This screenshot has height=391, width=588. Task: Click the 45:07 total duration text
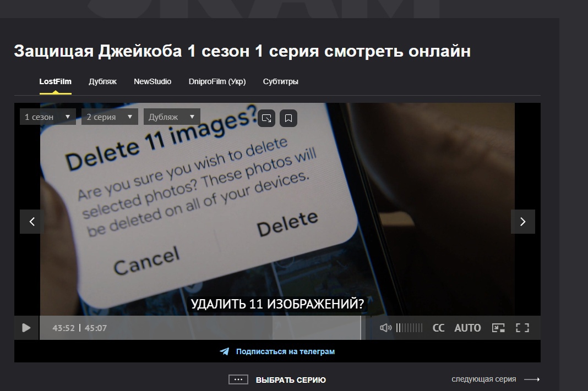[96, 328]
